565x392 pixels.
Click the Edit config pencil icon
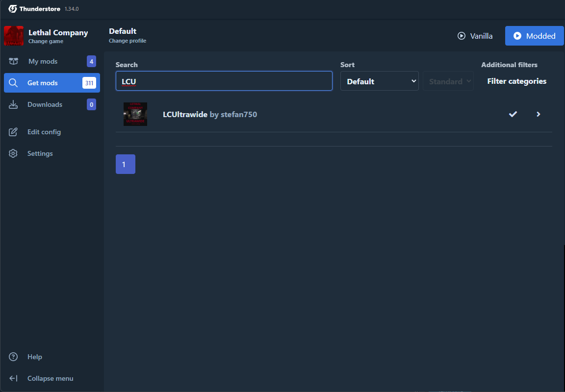point(13,132)
